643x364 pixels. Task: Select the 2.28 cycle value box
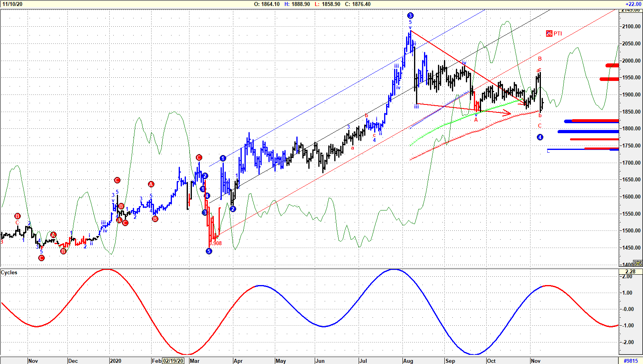point(630,272)
